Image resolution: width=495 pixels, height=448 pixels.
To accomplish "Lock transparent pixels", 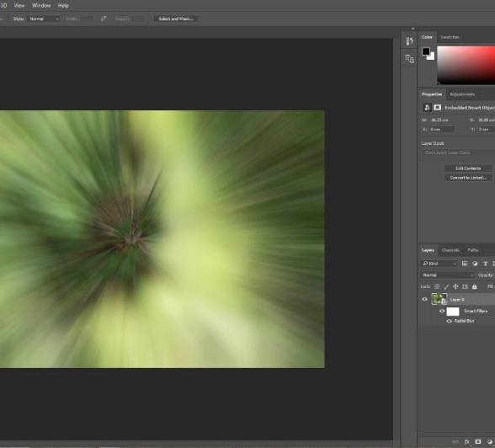I will tap(437, 286).
